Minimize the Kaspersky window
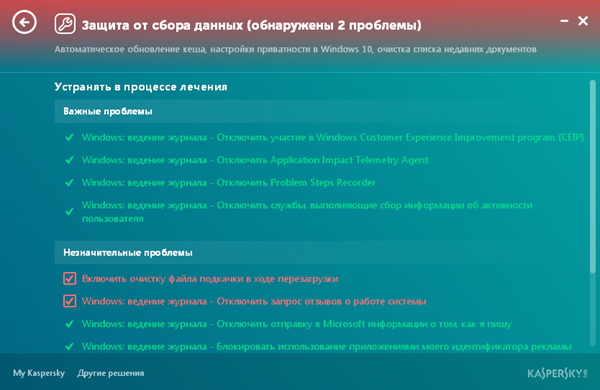 point(564,21)
